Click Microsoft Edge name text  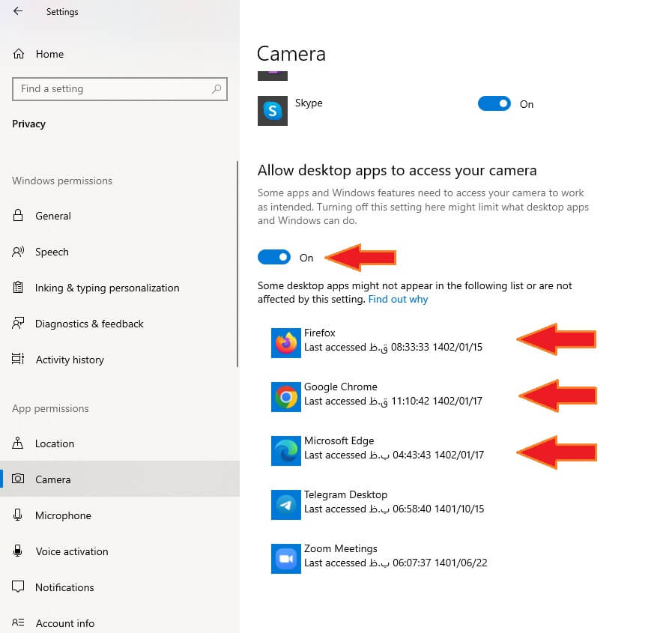click(x=339, y=440)
